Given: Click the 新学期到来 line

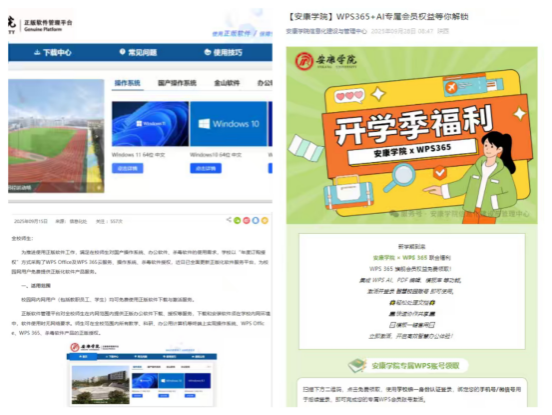Looking at the screenshot, I should pos(412,246).
